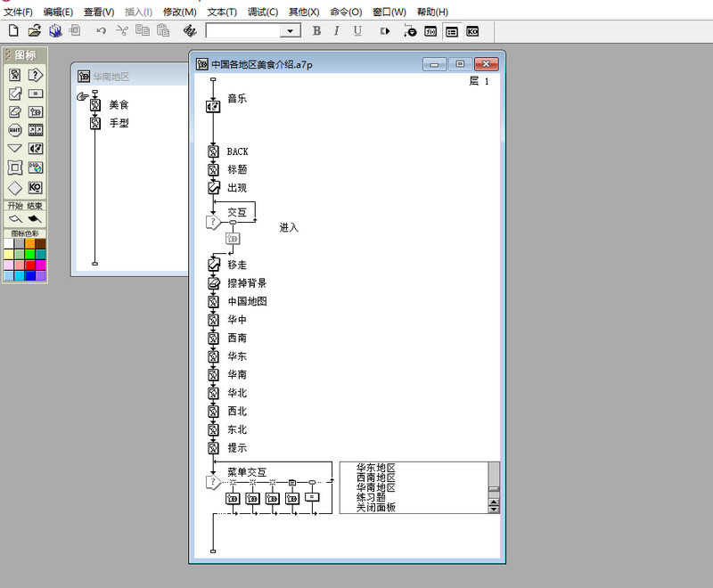Click the 菜单交互 interaction icon
This screenshot has width=713, height=588.
(213, 482)
